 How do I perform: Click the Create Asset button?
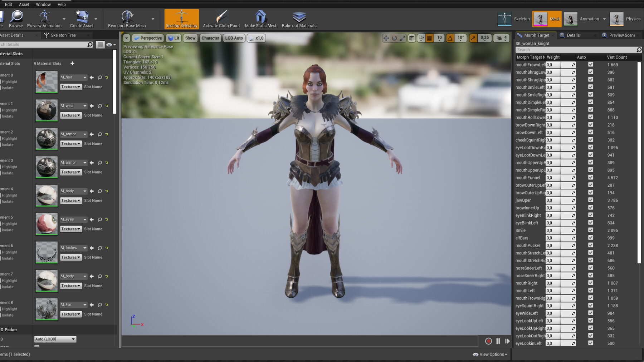point(82,19)
